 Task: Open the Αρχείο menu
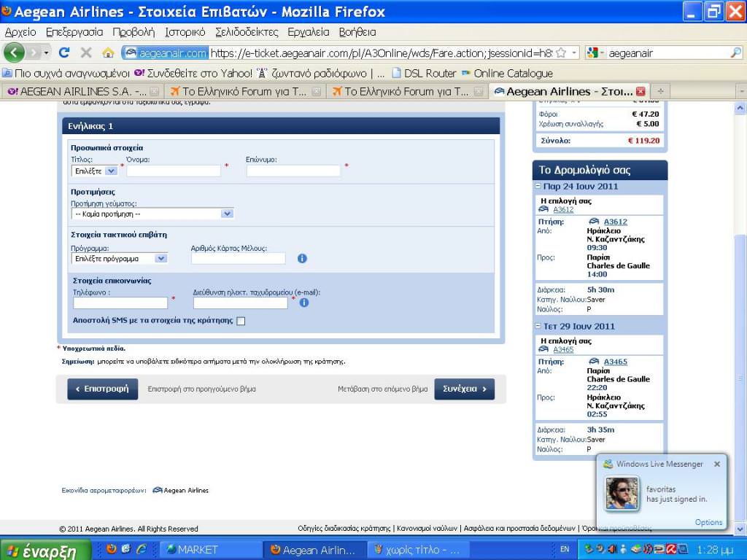pos(20,32)
